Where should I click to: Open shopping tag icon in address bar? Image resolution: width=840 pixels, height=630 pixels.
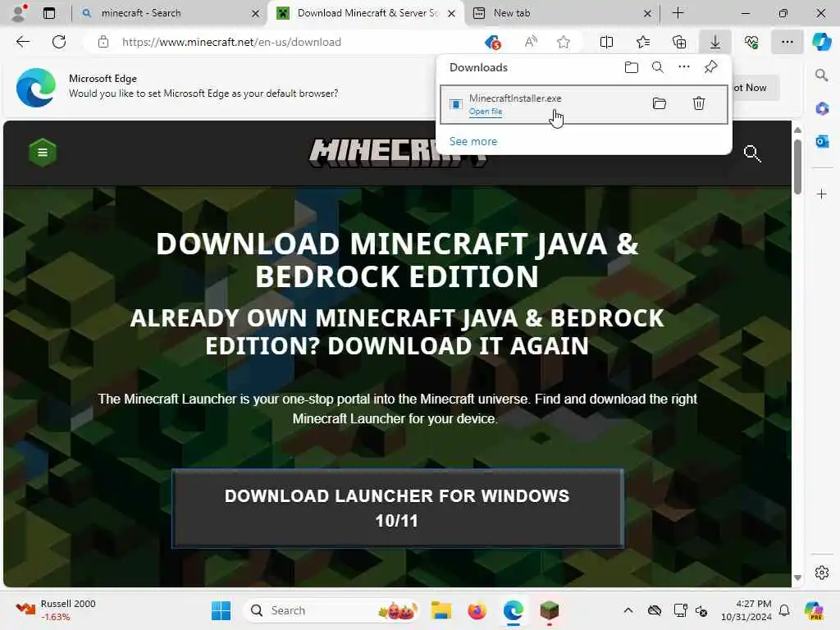[492, 42]
